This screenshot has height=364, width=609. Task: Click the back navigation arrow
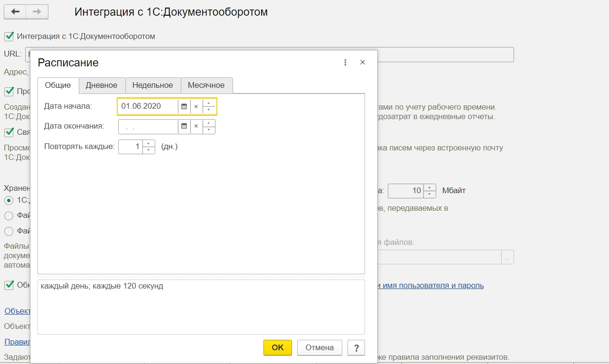[x=15, y=12]
